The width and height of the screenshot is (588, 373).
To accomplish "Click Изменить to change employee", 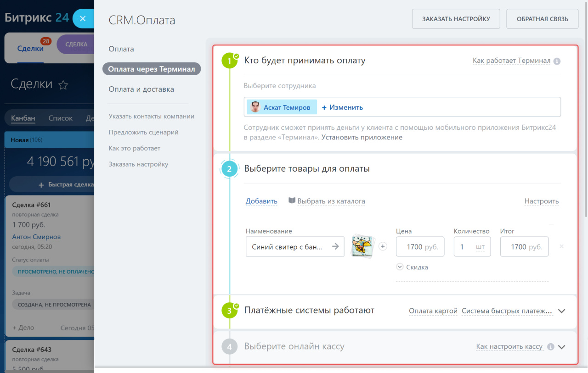I will [x=342, y=107].
